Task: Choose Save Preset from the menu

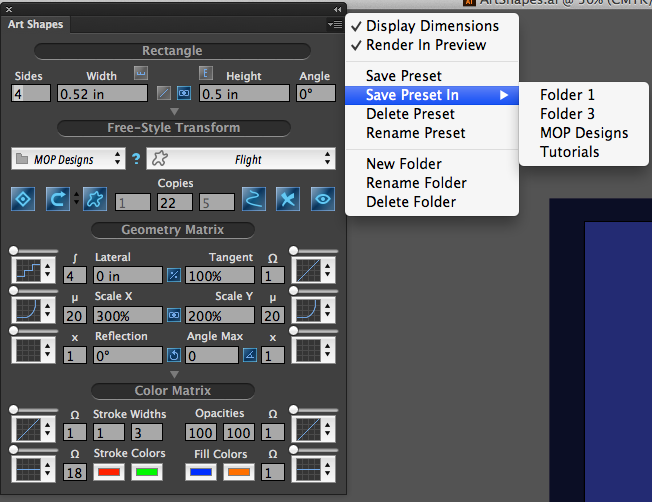Action: coord(432,76)
